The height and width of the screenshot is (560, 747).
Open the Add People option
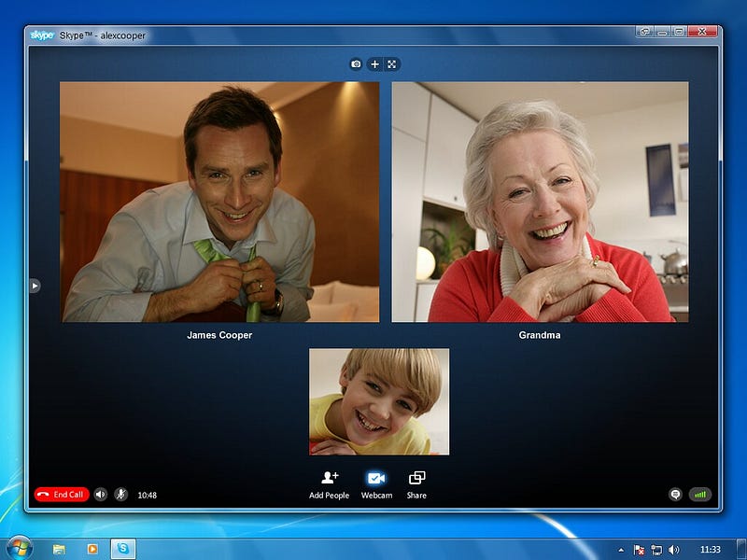pos(330,485)
